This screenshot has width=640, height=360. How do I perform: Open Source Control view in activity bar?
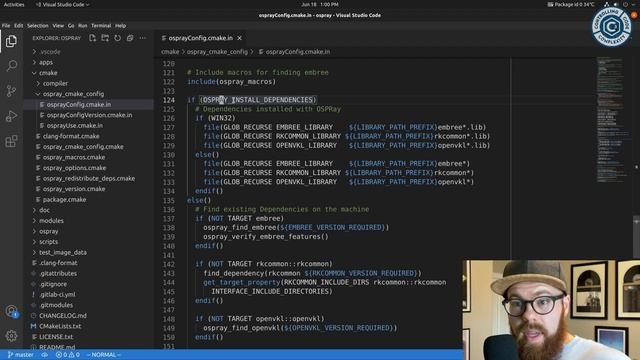coord(11,91)
